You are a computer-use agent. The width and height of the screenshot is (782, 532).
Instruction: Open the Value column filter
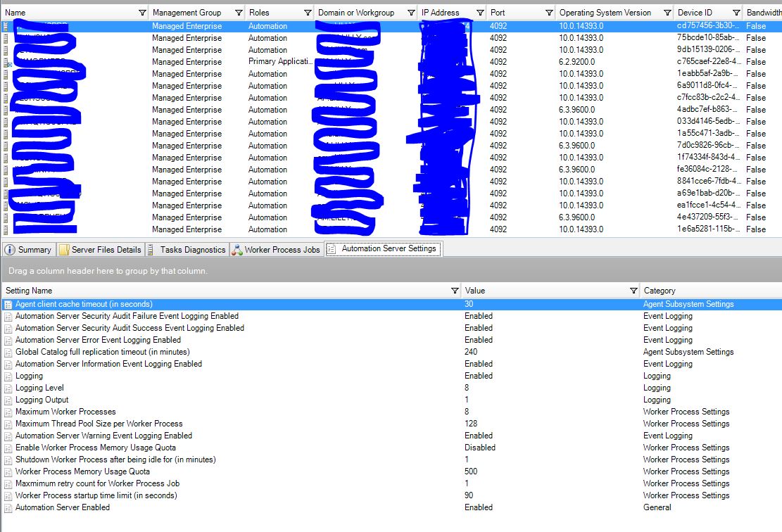(x=633, y=291)
